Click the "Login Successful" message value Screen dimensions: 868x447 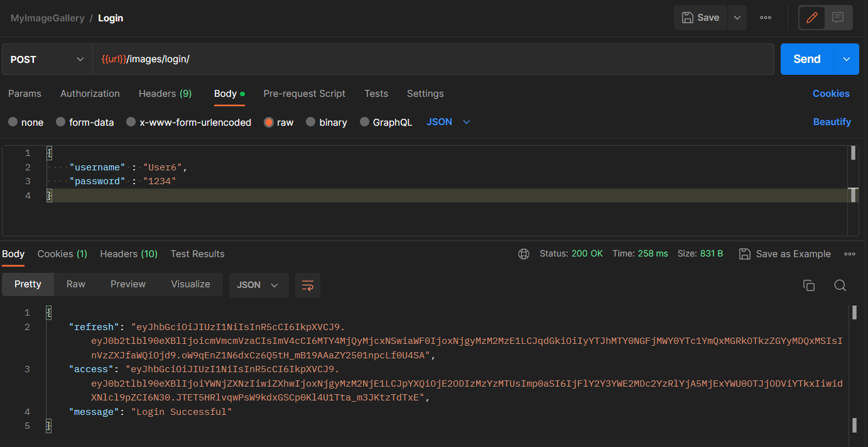pyautogui.click(x=182, y=412)
